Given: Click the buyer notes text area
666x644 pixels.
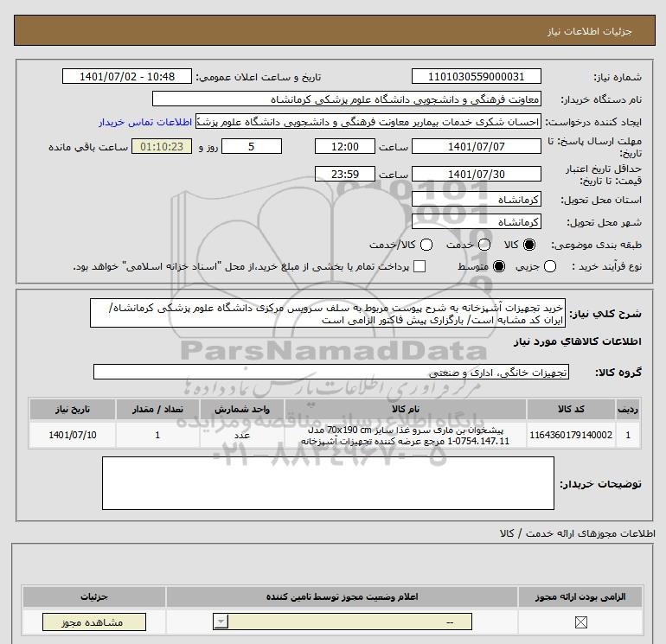Looking at the screenshot, I should pos(328,483).
